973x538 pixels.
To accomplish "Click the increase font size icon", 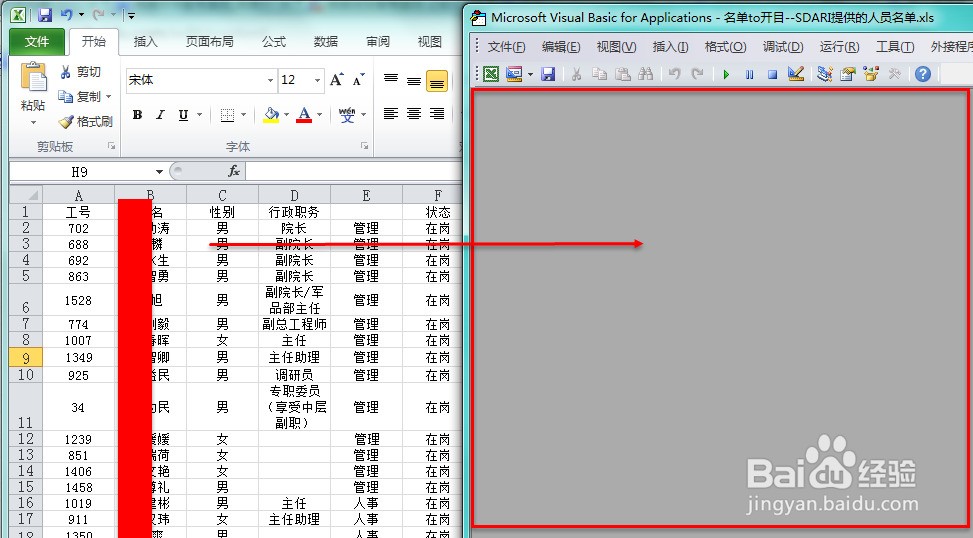I will pyautogui.click(x=336, y=79).
